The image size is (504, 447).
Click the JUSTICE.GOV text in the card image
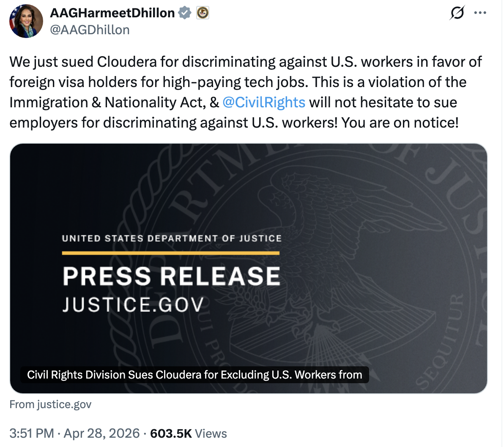tap(133, 305)
